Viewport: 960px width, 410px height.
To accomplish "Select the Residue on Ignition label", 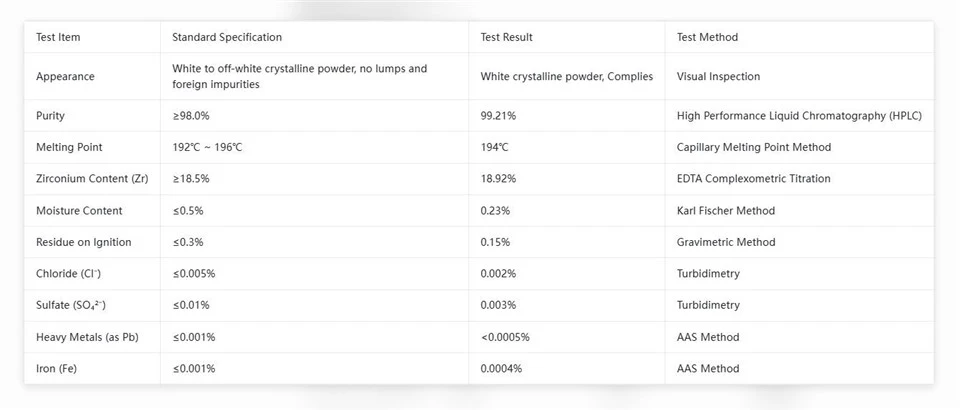I will coord(84,242).
